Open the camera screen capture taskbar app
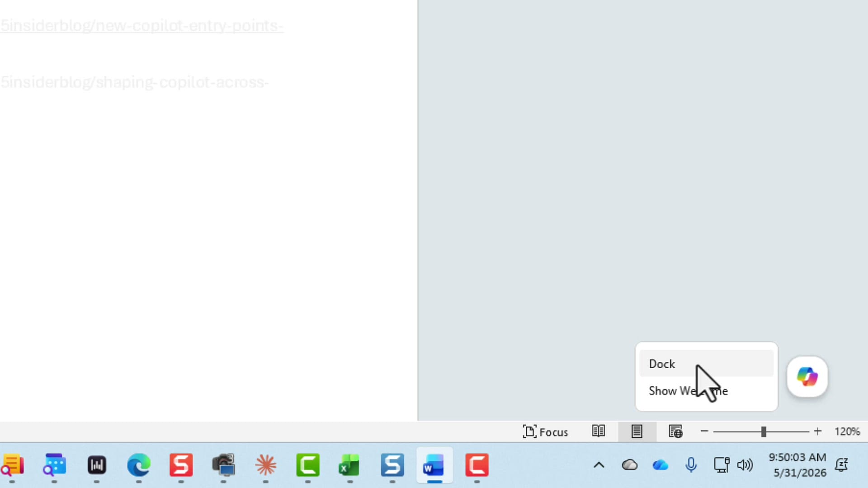This screenshot has width=868, height=488. click(x=223, y=465)
